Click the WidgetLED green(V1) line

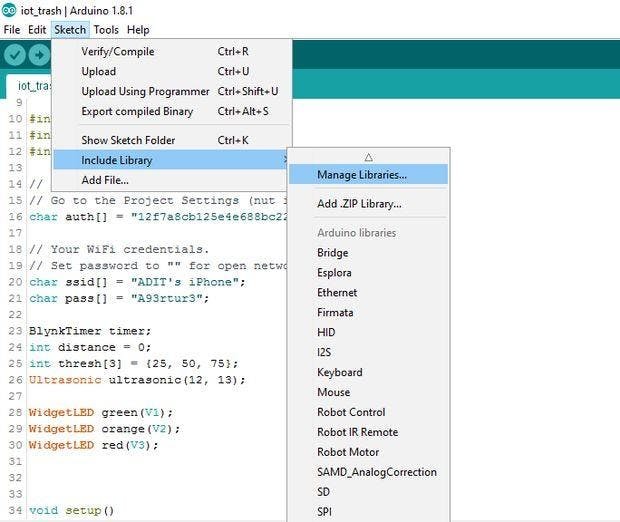(101, 412)
